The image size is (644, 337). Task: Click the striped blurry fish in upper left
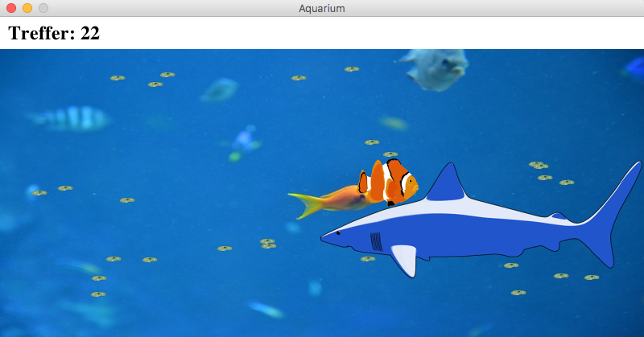tap(71, 118)
